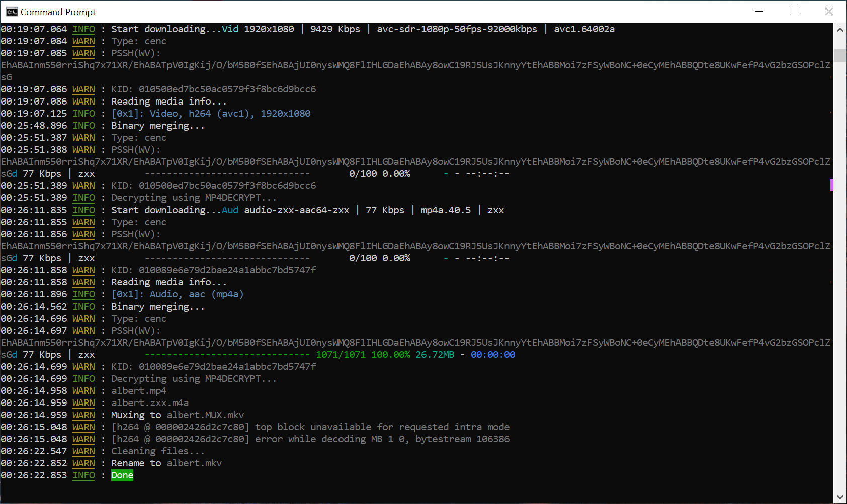Click "[0x1]: Audio, aac (mp4a)" line
Viewport: 847px width, 504px height.
coord(178,294)
